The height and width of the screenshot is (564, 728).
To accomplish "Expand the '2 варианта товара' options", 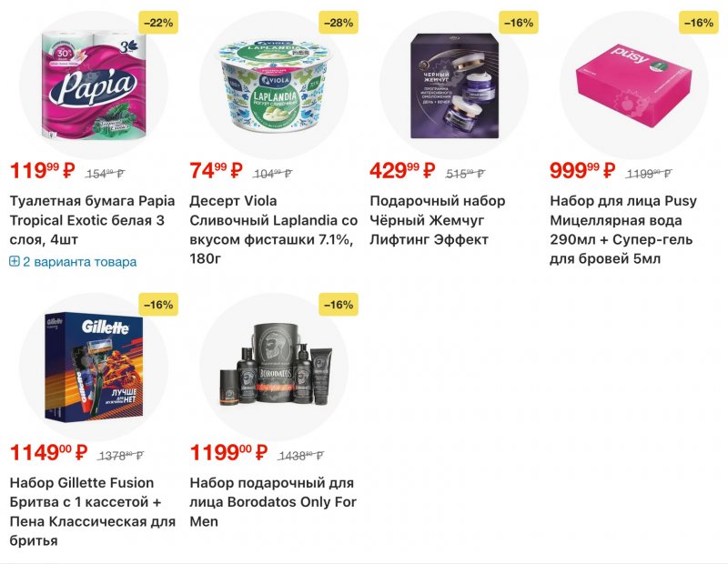I will click(x=79, y=262).
